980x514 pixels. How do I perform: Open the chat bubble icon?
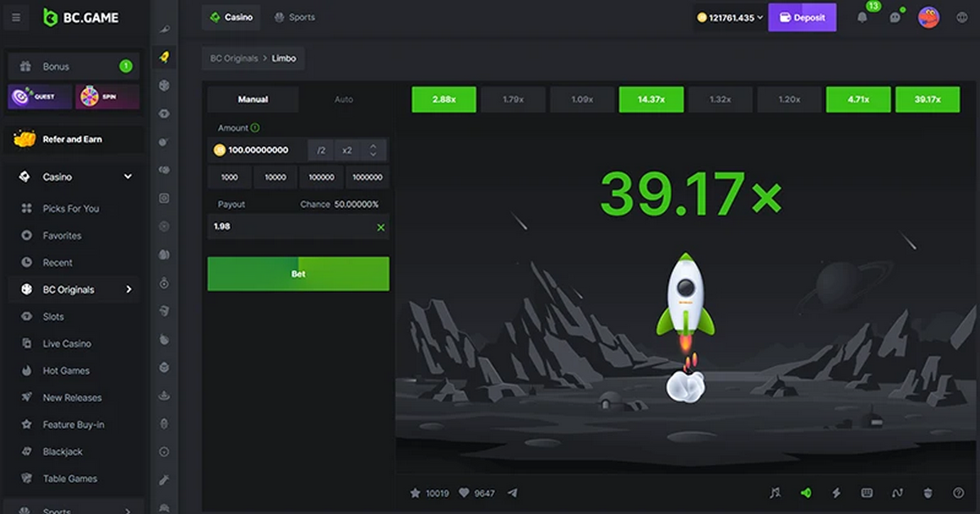(895, 17)
